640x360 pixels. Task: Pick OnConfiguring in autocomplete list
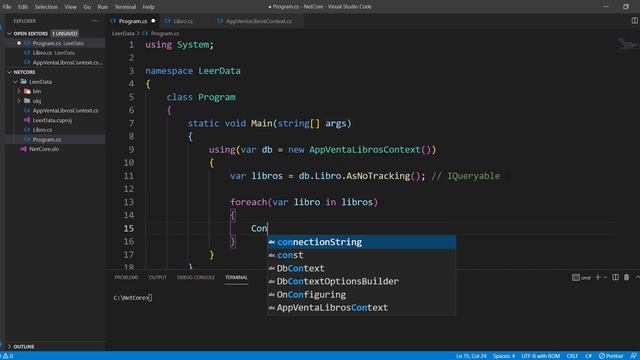click(361, 294)
